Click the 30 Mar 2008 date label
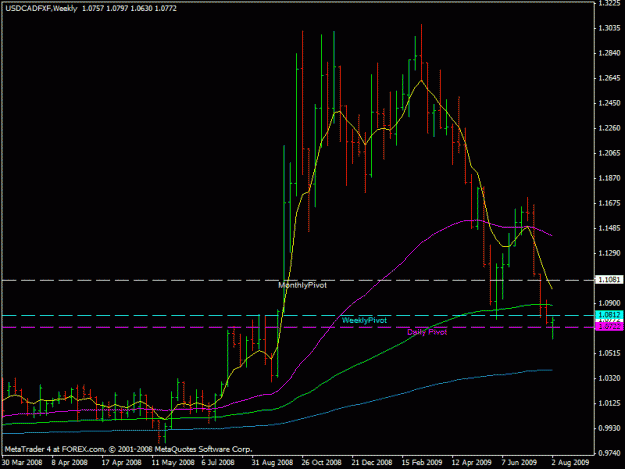Viewport: 625px width, 469px height. tap(22, 463)
